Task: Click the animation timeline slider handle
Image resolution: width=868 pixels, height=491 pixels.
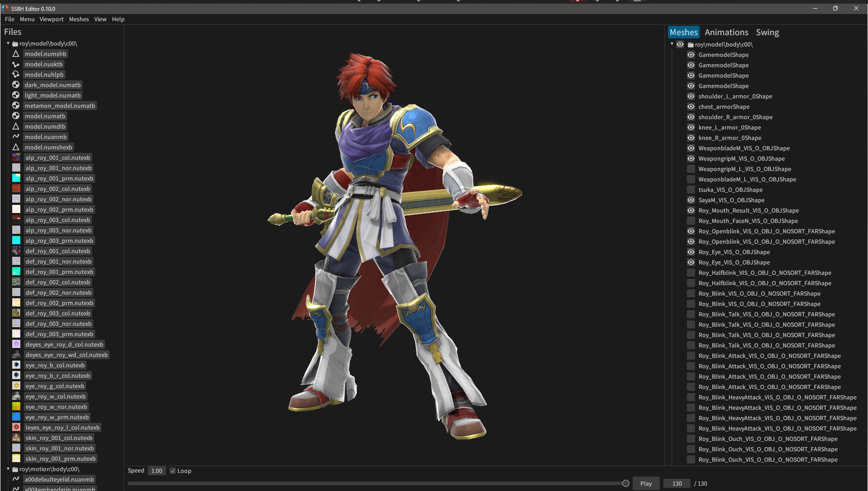Action: click(x=625, y=483)
